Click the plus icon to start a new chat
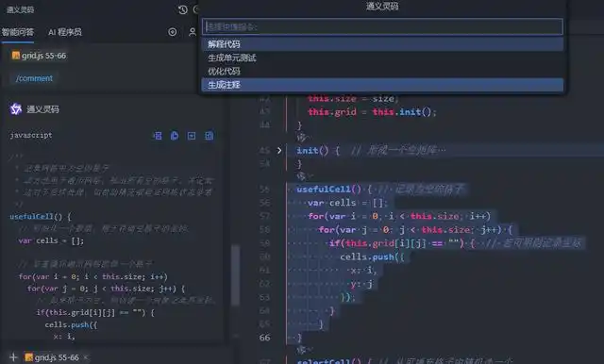604x364 pixels. pos(13,357)
